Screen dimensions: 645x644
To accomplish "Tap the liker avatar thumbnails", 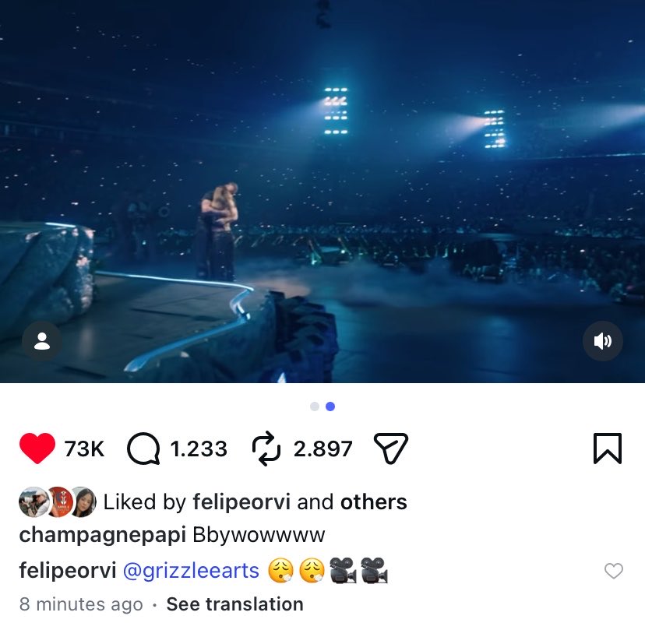I will point(58,501).
